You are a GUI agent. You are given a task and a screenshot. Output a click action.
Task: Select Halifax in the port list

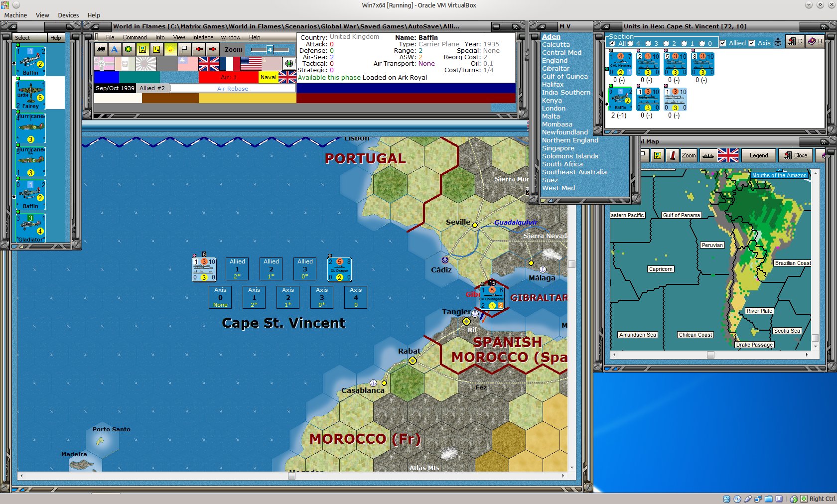coord(553,85)
